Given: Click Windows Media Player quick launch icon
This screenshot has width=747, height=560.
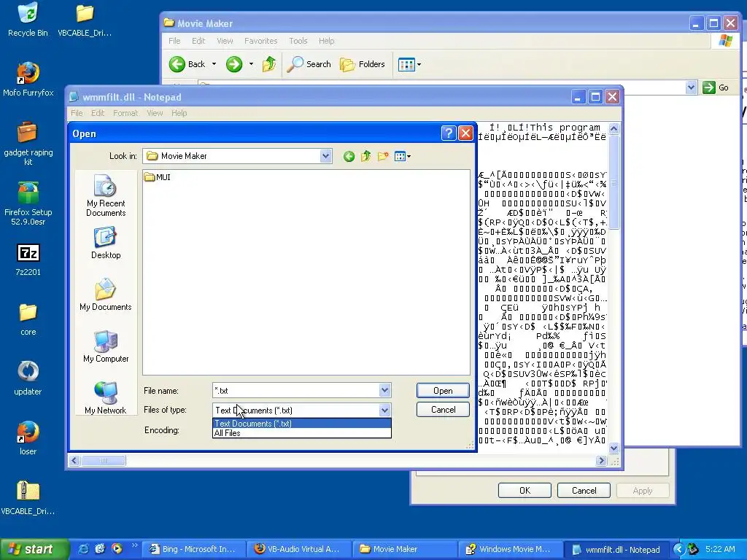Looking at the screenshot, I should pyautogui.click(x=117, y=549).
